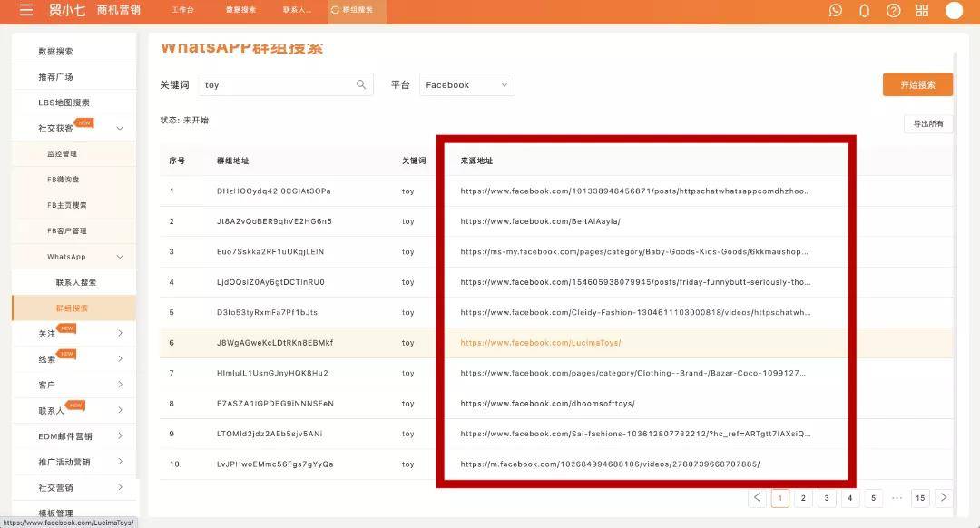Click the magnifier icon in keyword field
980x528 pixels.
361,83
